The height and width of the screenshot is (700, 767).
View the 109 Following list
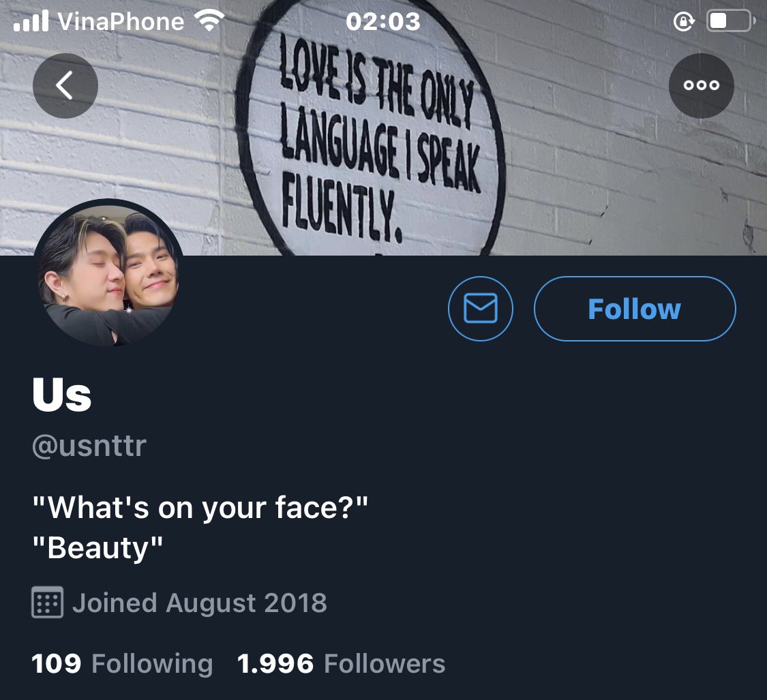click(122, 664)
